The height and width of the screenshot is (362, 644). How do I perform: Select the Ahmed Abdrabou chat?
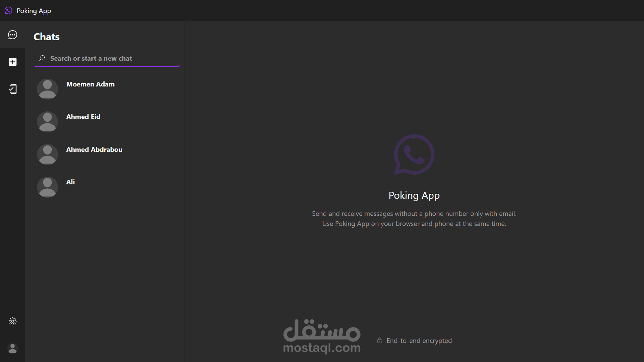[94, 150]
